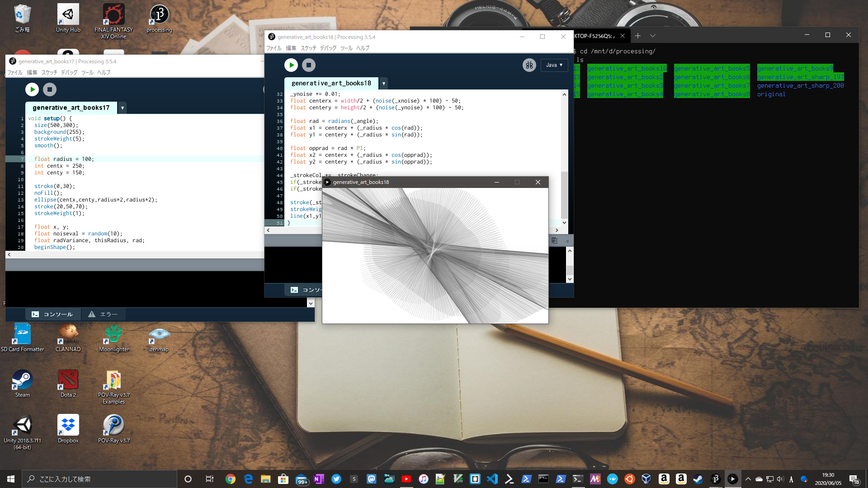Viewport: 868px width, 488px height.
Task: Open the スケッチ menu in books18
Action: tap(308, 47)
